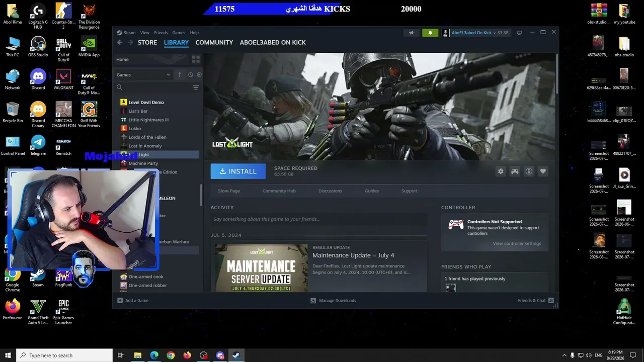The image size is (644, 362).
Task: Open Lost Light manage gear icon
Action: coord(501,171)
